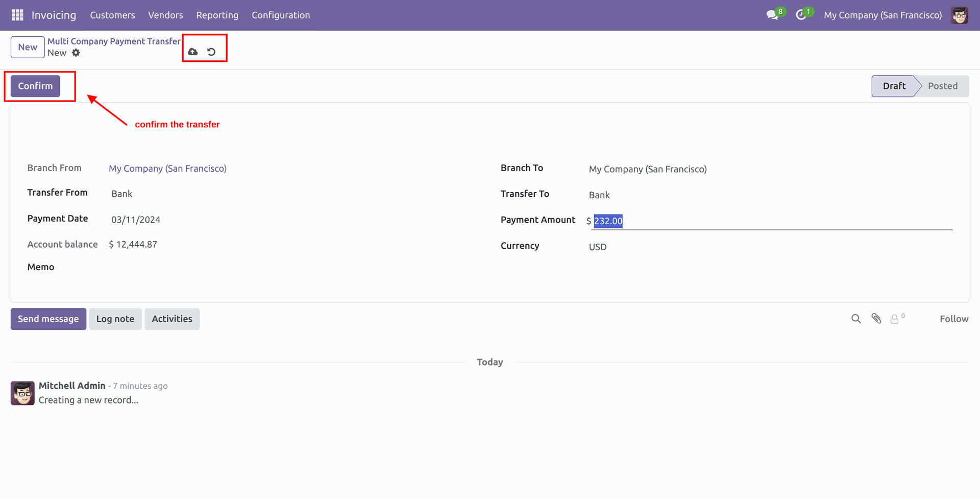Open the activities clock icon in the navbar
This screenshot has height=499, width=980.
click(x=801, y=15)
